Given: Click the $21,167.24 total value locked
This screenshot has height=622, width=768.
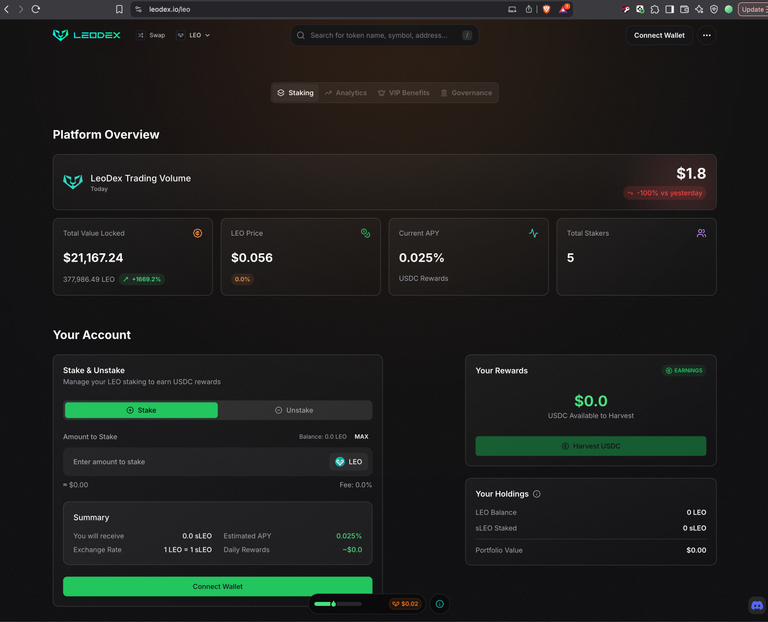Looking at the screenshot, I should click(93, 258).
